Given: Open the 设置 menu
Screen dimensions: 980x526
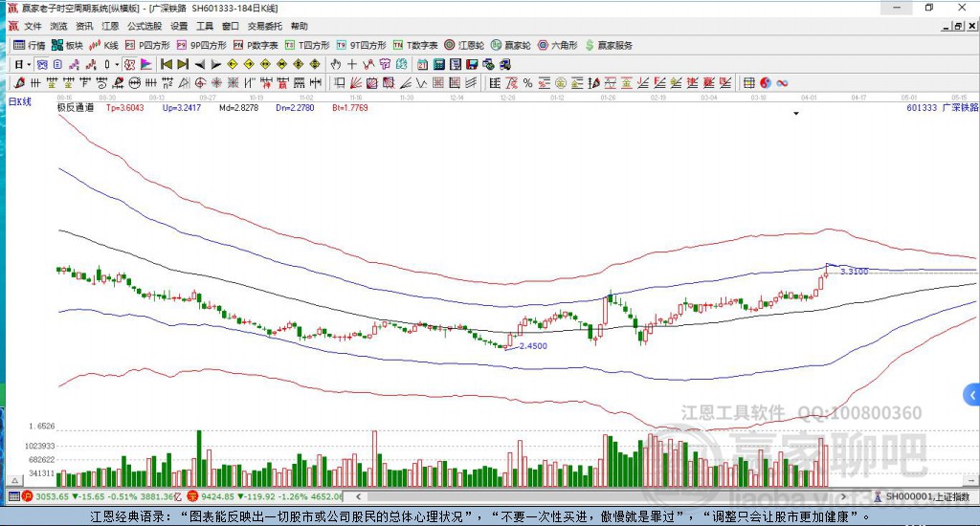Looking at the screenshot, I should pos(179,26).
